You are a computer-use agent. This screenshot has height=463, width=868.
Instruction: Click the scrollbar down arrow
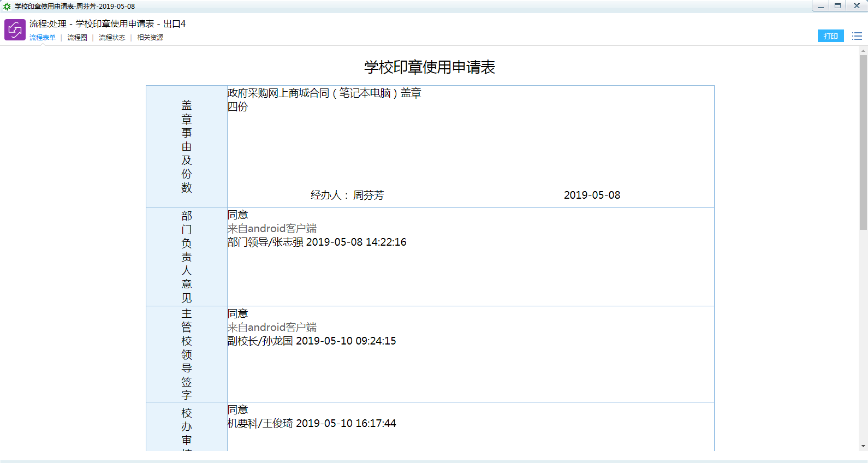click(x=863, y=446)
